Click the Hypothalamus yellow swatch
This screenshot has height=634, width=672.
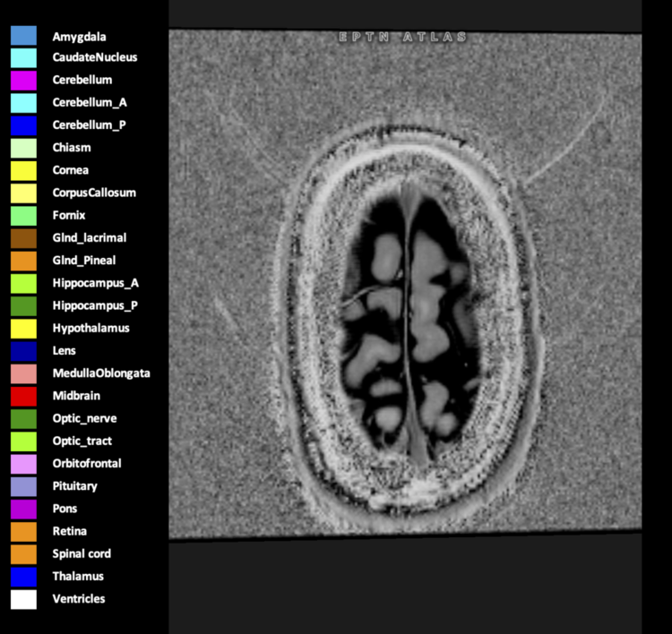pos(23,329)
